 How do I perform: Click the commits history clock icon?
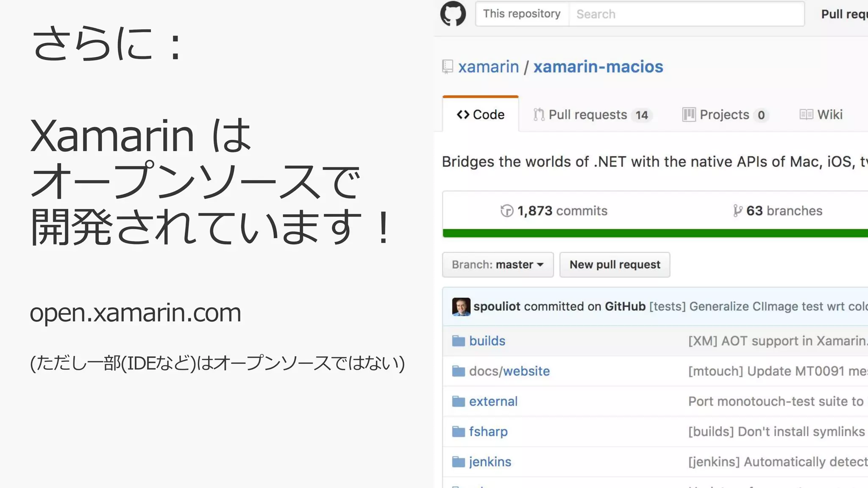506,211
